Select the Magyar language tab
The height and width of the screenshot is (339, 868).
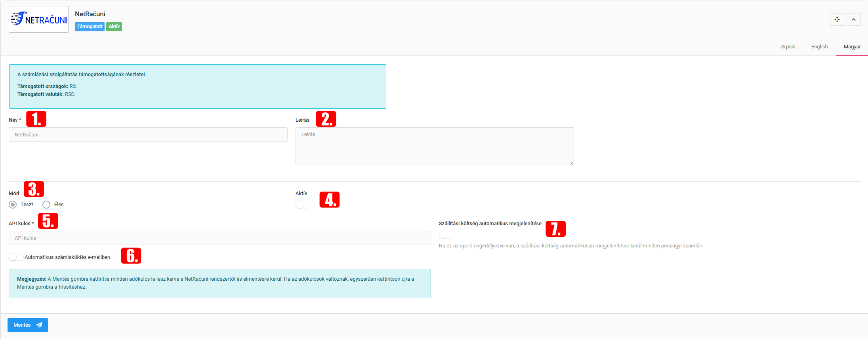[x=852, y=47]
